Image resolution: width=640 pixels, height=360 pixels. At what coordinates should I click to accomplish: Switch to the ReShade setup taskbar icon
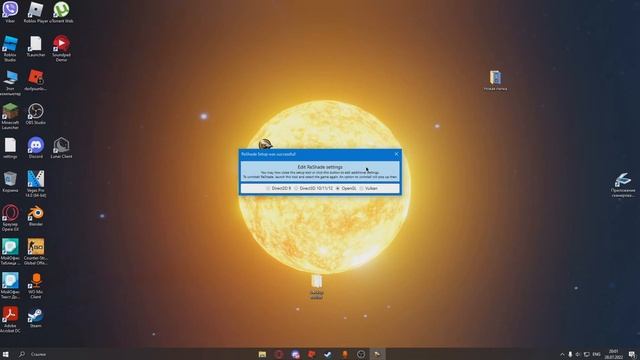pos(377,354)
